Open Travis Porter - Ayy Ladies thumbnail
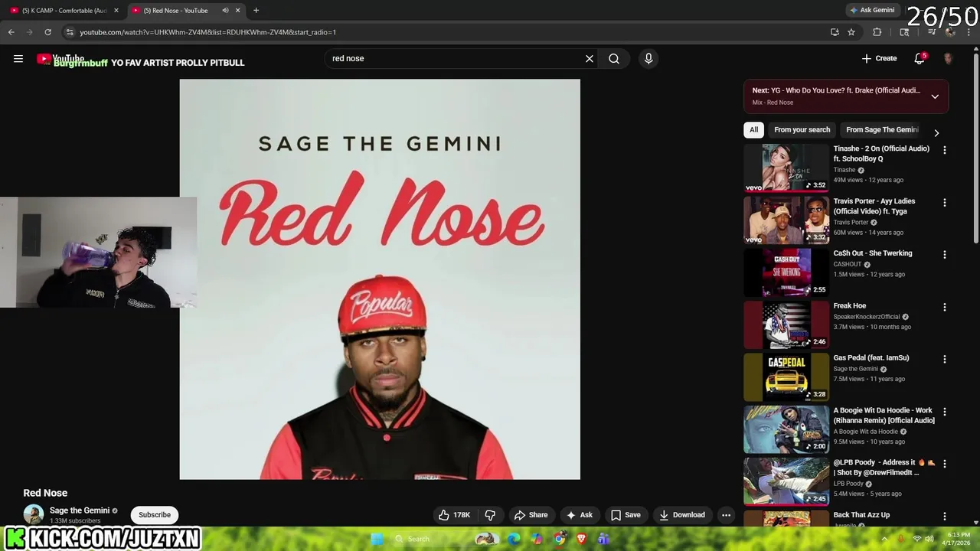 pos(786,220)
